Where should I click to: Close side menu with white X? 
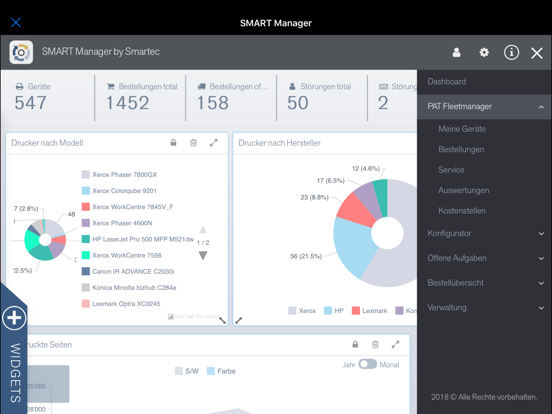(537, 53)
